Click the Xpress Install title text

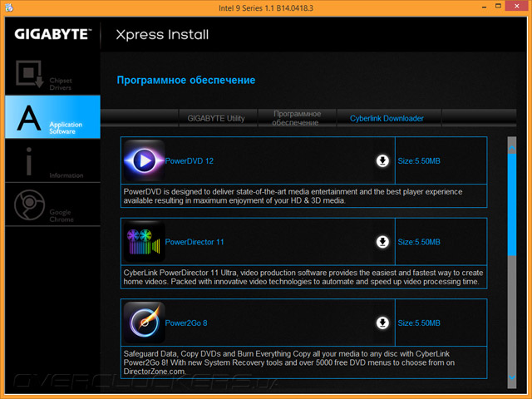click(162, 35)
